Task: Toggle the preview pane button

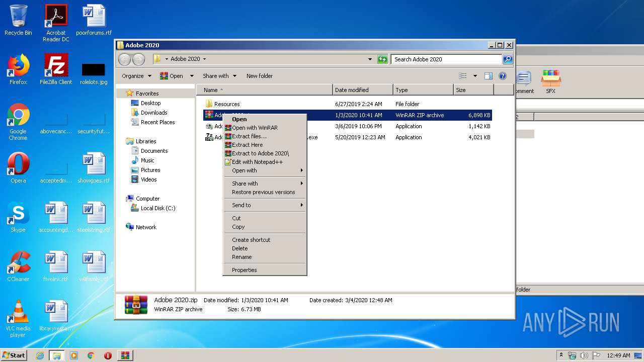Action: (488, 76)
